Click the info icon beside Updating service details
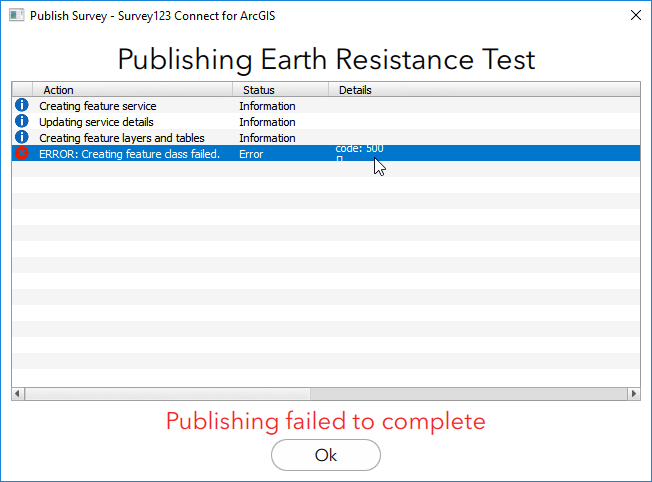Image resolution: width=652 pixels, height=482 pixels. click(x=22, y=121)
